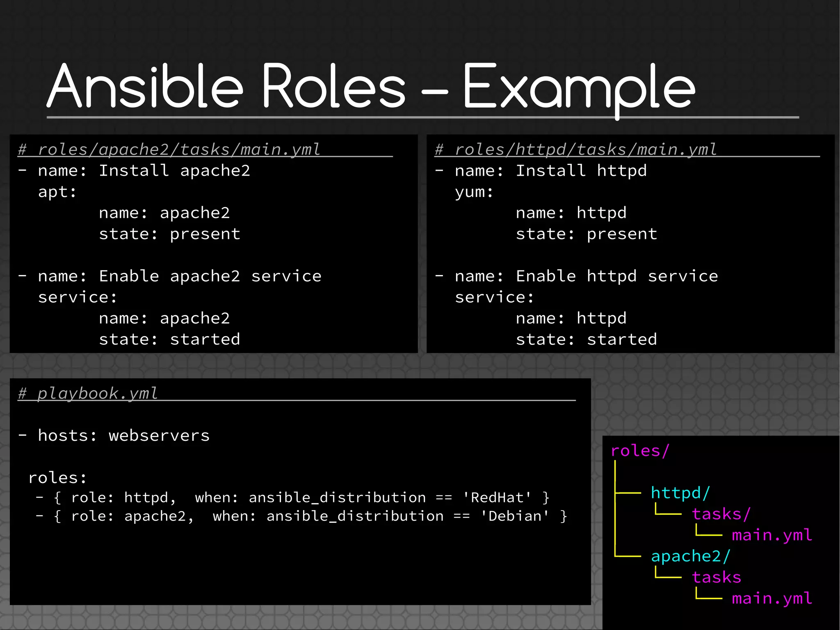Click the 'apt:' module line
This screenshot has height=630, width=840.
click(x=57, y=192)
